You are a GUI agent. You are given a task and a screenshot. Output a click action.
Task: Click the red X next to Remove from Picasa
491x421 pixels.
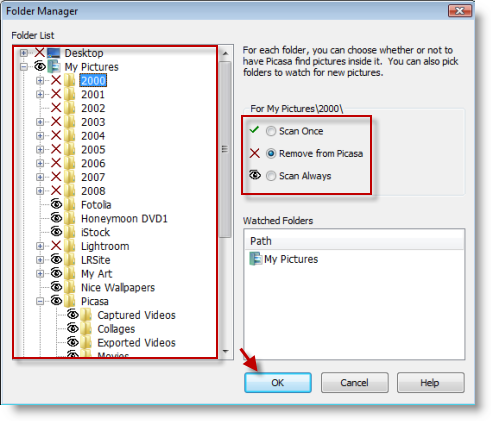point(255,153)
